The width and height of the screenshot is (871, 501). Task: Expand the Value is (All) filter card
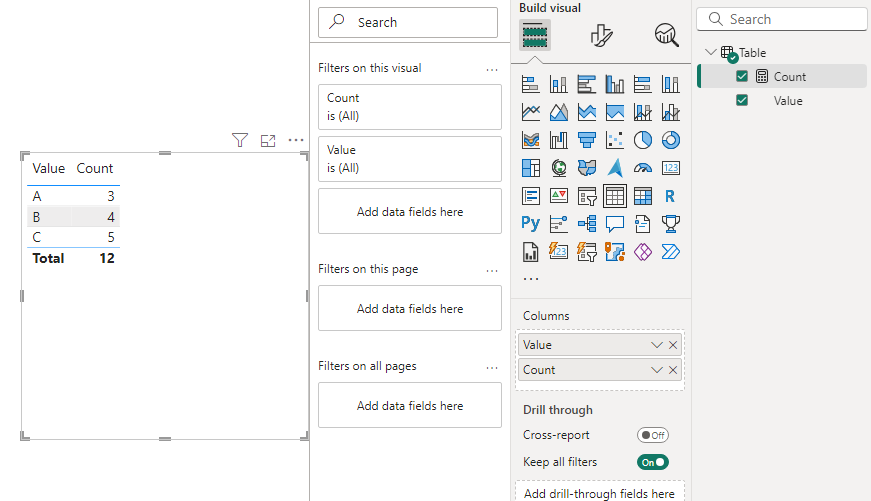point(410,159)
